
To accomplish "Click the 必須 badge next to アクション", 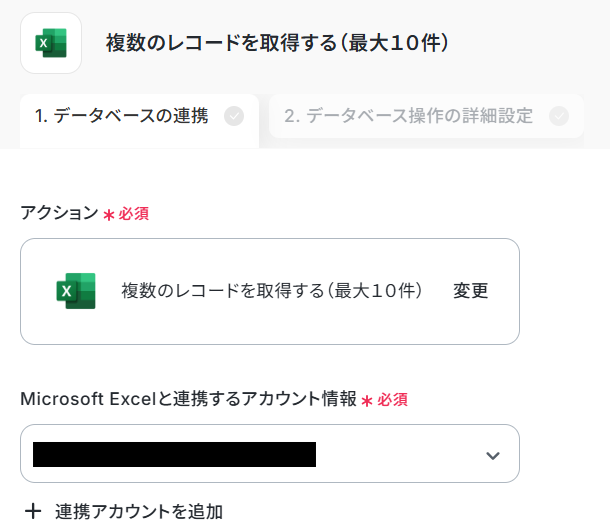I will [133, 214].
